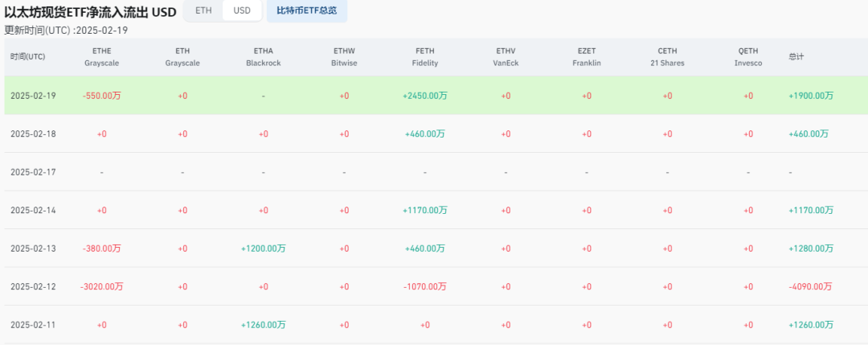Click the EZET Franklin column header
Screen dimensions: 868x345
click(586, 56)
